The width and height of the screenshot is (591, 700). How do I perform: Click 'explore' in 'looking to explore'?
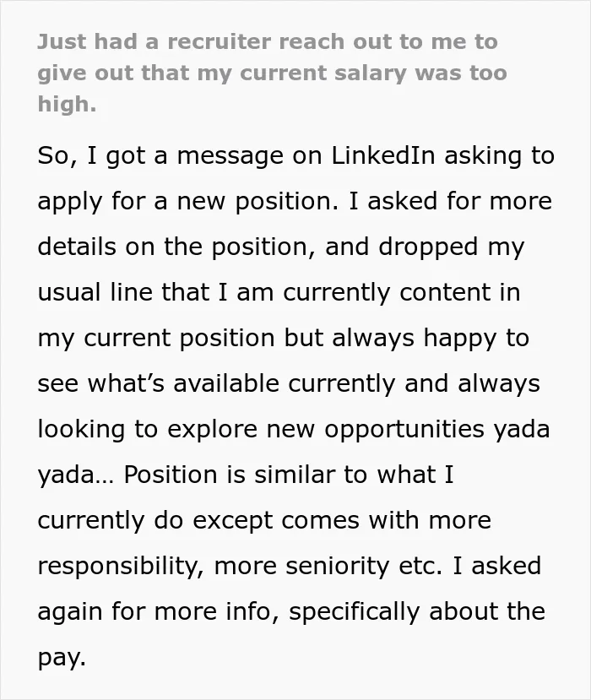[x=213, y=430]
